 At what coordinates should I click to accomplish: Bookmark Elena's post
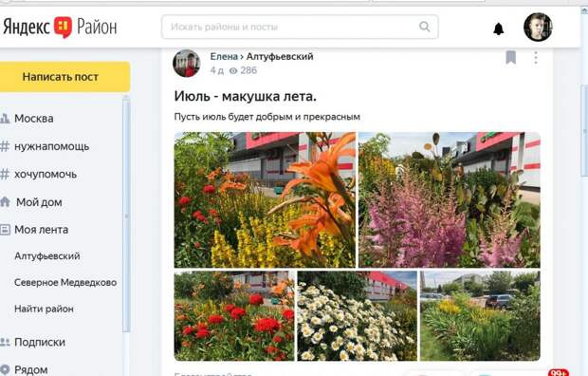pos(511,58)
